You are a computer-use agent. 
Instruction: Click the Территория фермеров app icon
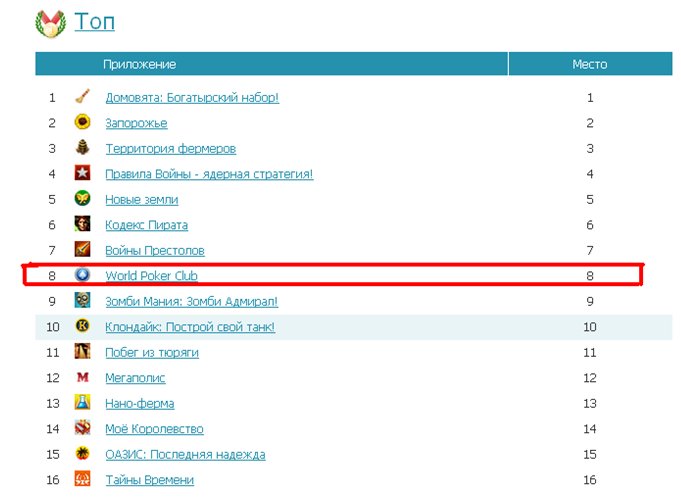point(83,148)
